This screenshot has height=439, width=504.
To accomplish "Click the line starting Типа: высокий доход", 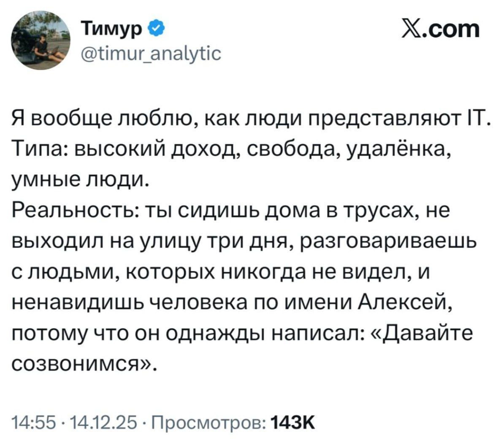I will point(231,149).
